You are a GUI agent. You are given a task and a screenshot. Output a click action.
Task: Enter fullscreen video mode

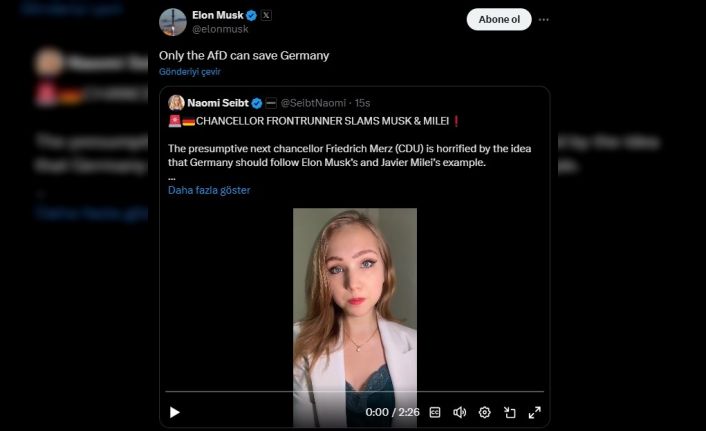(x=535, y=412)
